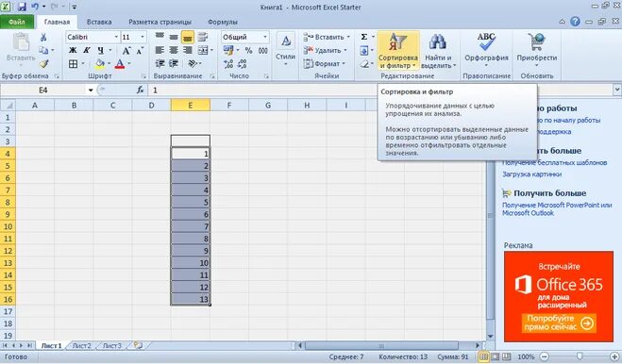Expand the Формат cells dropdown

[x=344, y=63]
